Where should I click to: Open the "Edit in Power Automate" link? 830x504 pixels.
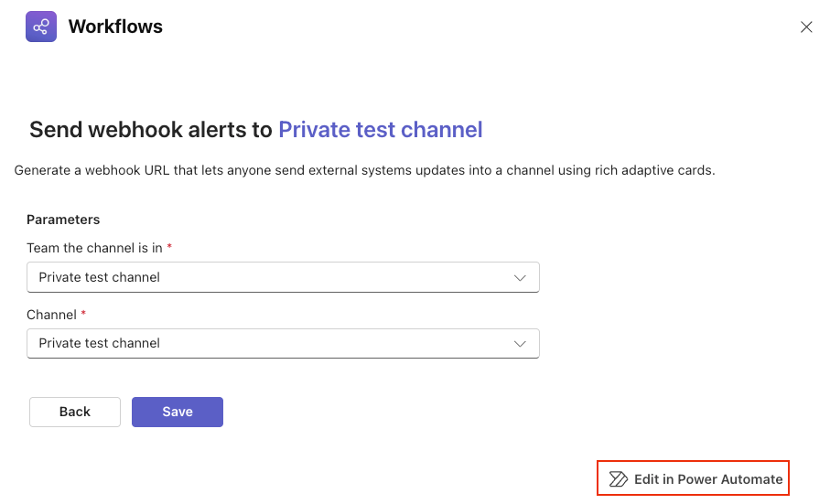click(707, 478)
